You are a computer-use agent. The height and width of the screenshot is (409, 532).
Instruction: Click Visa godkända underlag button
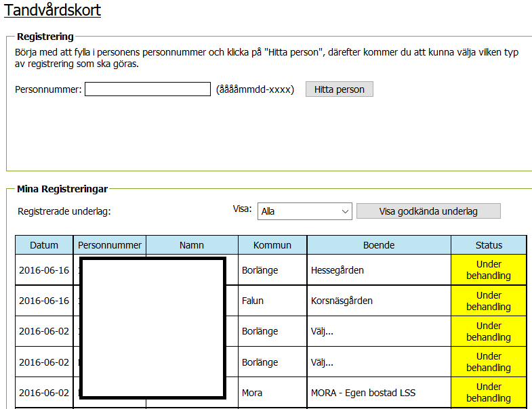coord(428,211)
